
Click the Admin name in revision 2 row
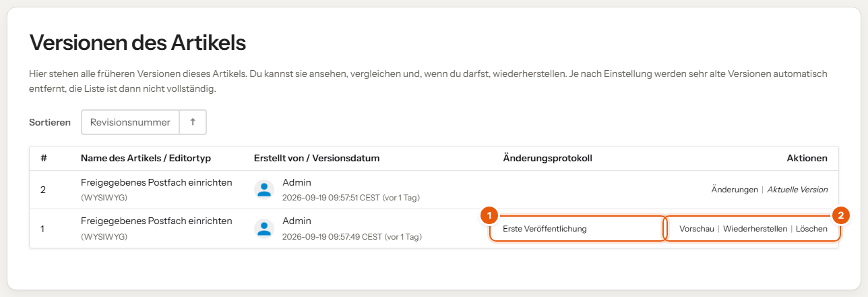[297, 182]
